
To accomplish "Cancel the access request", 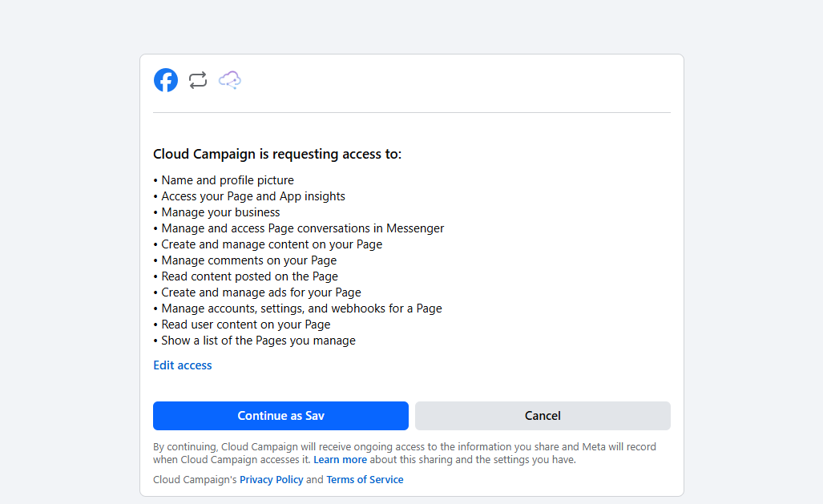I will pos(543,416).
